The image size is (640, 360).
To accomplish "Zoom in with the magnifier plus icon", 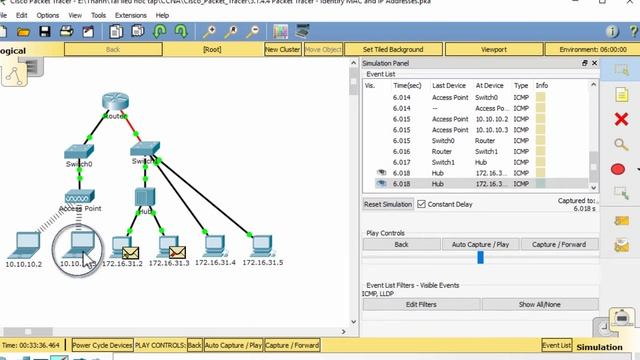I will (209, 32).
